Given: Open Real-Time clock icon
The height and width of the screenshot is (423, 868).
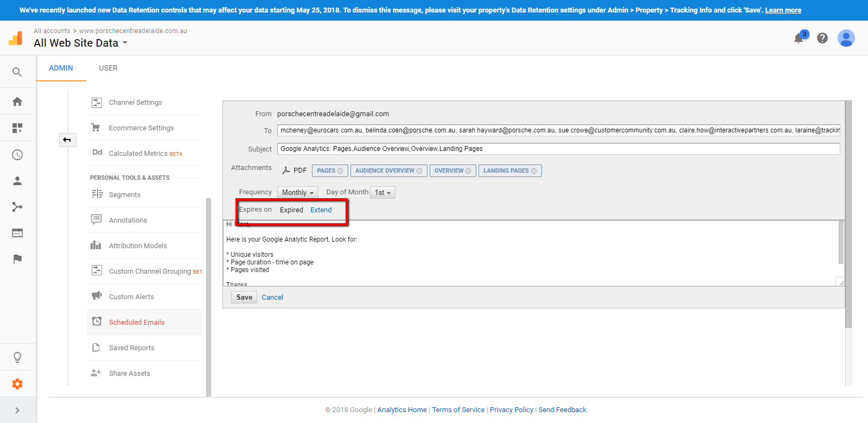Looking at the screenshot, I should point(17,155).
